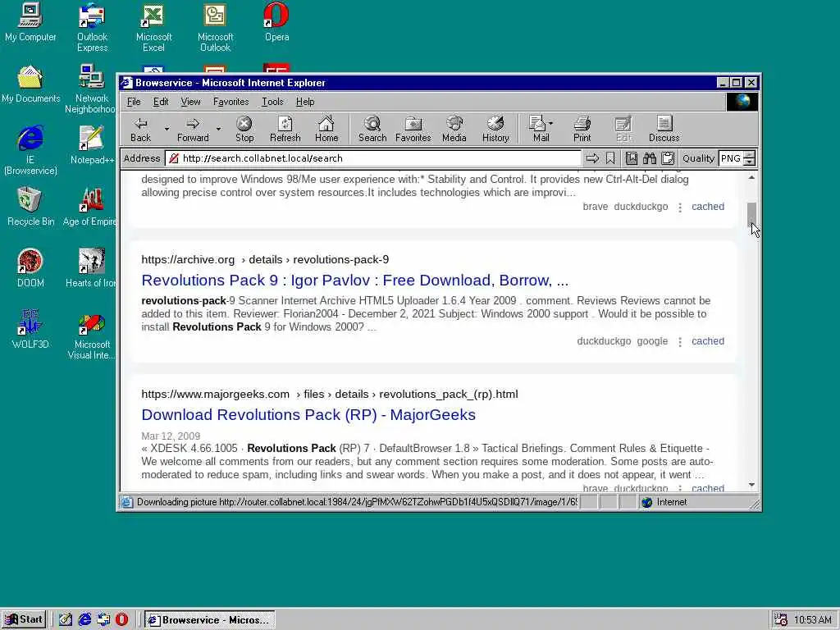Open the Forward history dropdown arrow
The width and height of the screenshot is (840, 630).
click(x=218, y=129)
